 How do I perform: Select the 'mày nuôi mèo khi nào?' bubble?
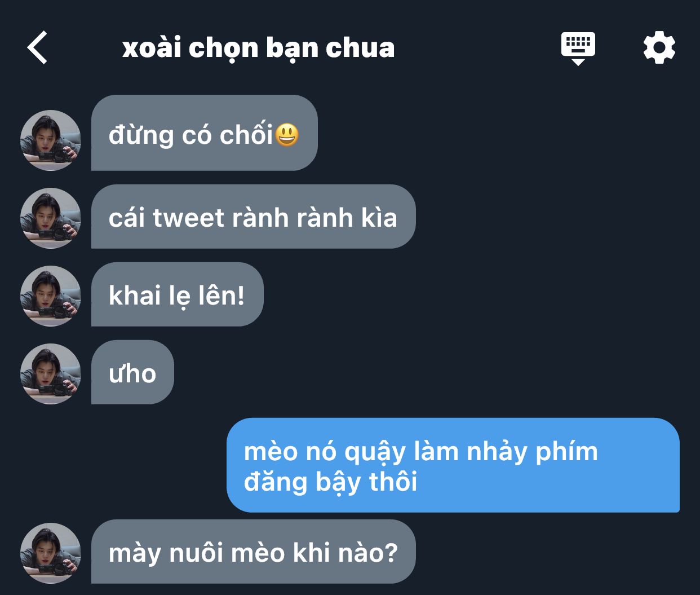click(x=254, y=552)
